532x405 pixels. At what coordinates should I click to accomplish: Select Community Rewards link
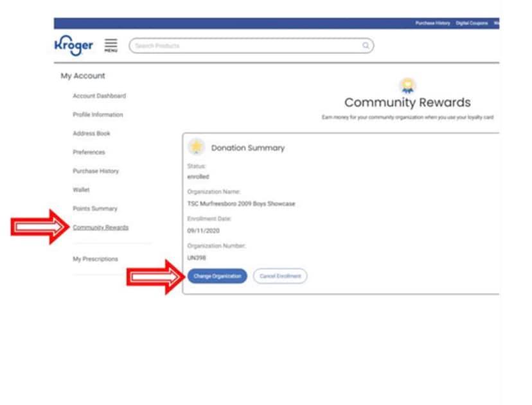[101, 227]
